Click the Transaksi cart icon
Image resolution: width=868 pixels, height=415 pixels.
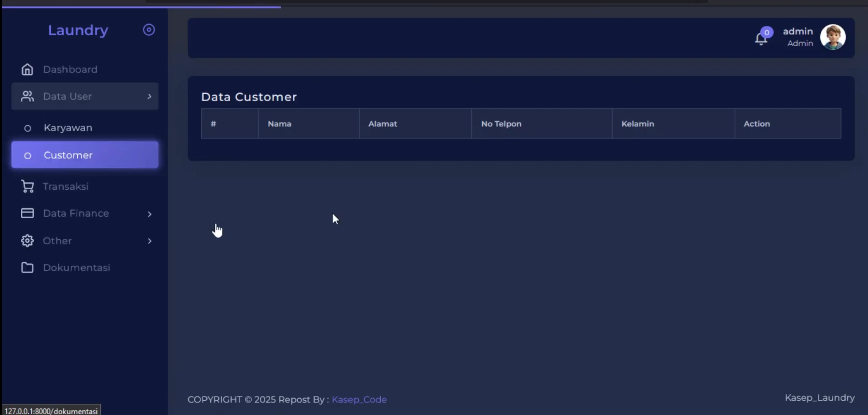tap(27, 186)
